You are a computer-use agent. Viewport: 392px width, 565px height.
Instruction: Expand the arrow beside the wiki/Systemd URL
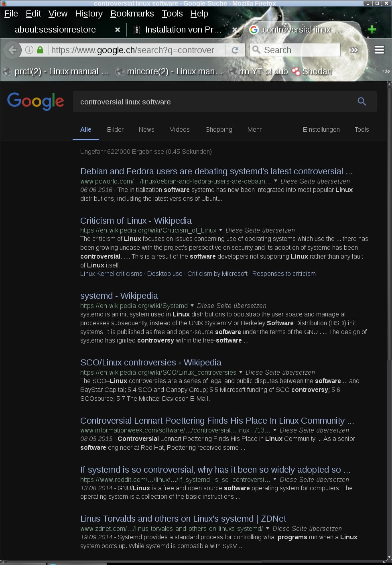pyautogui.click(x=192, y=306)
